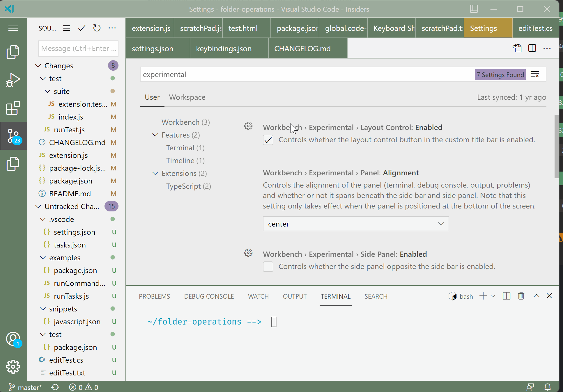Synchronize changes from status bar

(55, 387)
